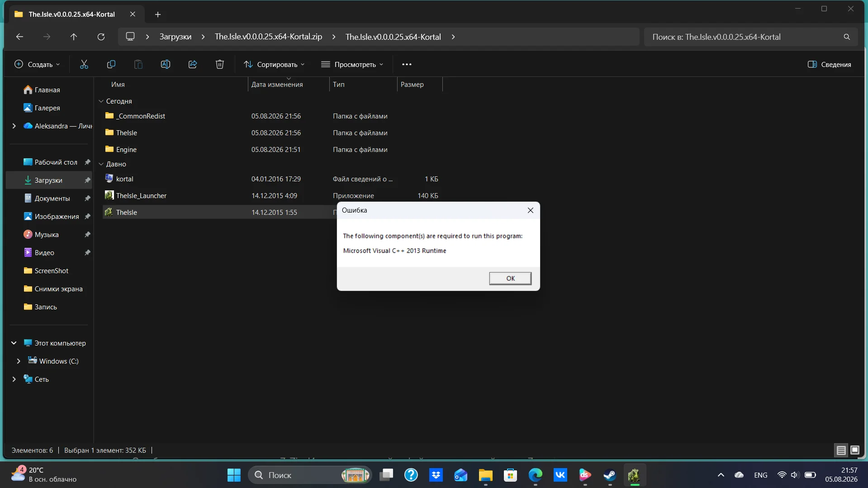Open the Get Help question mark app
This screenshot has width=868, height=488.
tap(411, 475)
